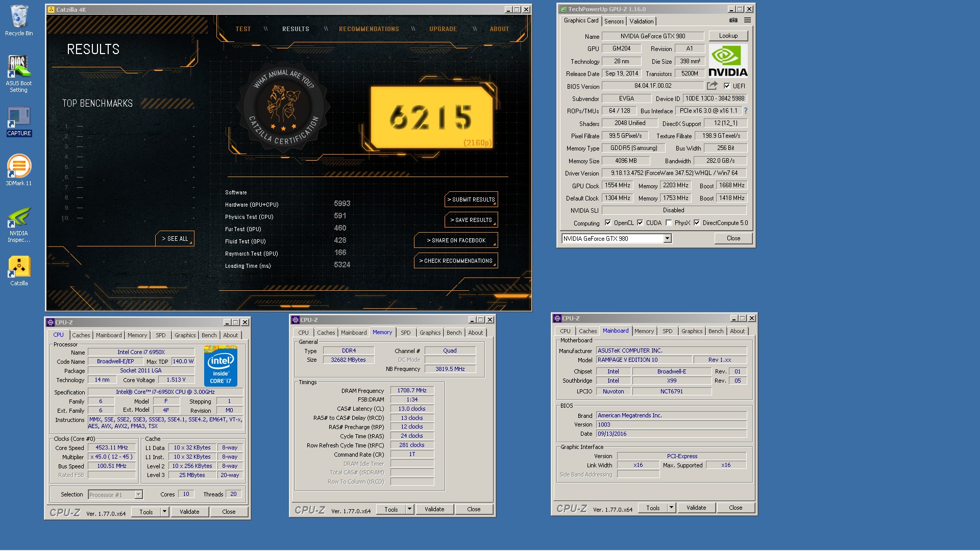This screenshot has width=980, height=551.
Task: Open the GPU-Z hamburger menu icon
Action: click(x=747, y=20)
